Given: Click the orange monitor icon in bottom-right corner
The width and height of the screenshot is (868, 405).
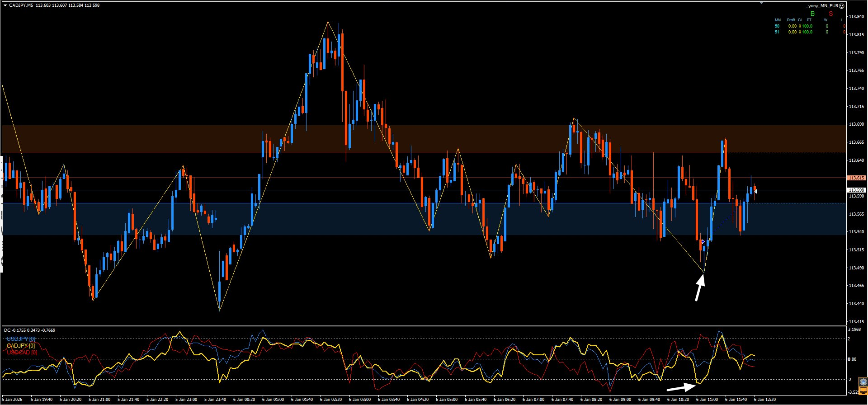Looking at the screenshot, I should tap(863, 391).
